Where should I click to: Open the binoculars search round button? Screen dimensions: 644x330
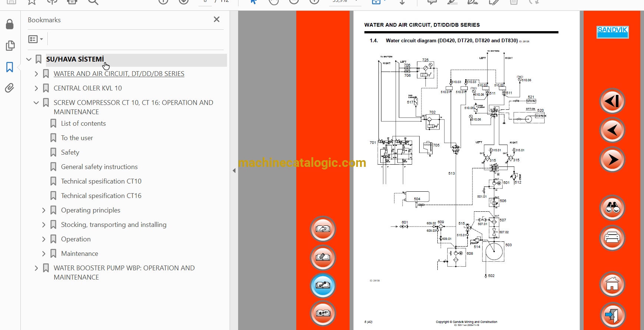pyautogui.click(x=612, y=208)
